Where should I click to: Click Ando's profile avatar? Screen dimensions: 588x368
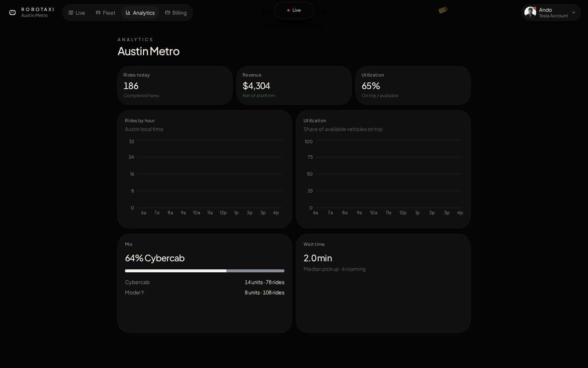tap(530, 12)
